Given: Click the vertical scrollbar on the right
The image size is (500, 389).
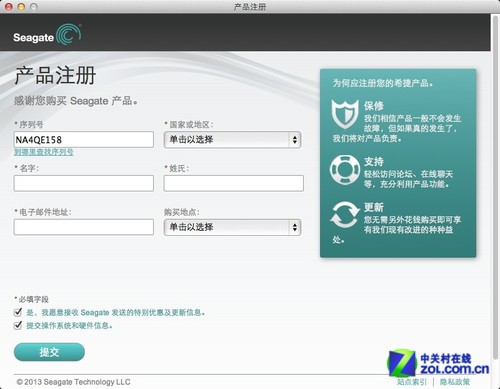Looking at the screenshot, I should (x=495, y=187).
